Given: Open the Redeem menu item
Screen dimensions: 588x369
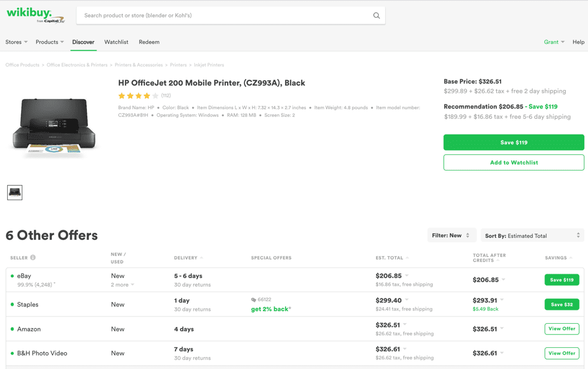Looking at the screenshot, I should (x=149, y=42).
